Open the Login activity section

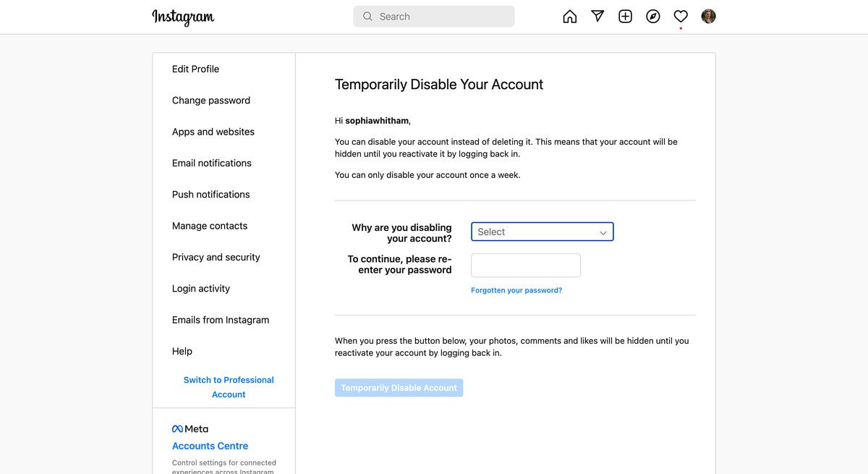(x=200, y=288)
